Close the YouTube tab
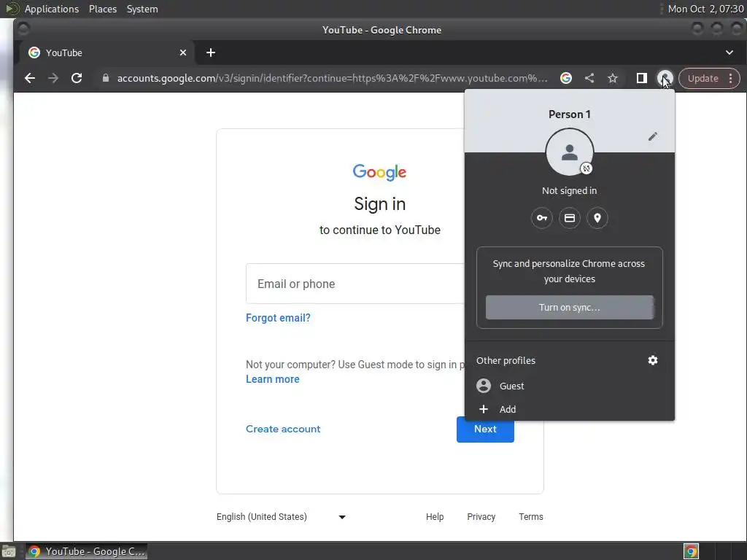The width and height of the screenshot is (747, 560). [183, 52]
